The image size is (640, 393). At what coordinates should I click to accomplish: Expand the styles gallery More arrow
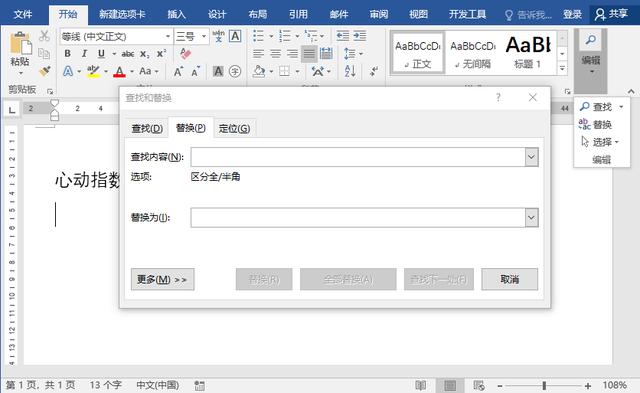coord(562,68)
